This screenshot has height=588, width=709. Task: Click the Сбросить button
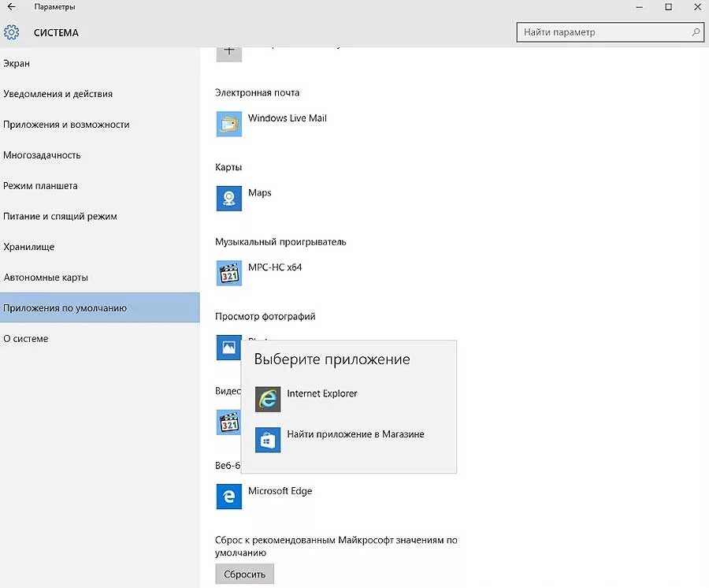[x=245, y=574]
